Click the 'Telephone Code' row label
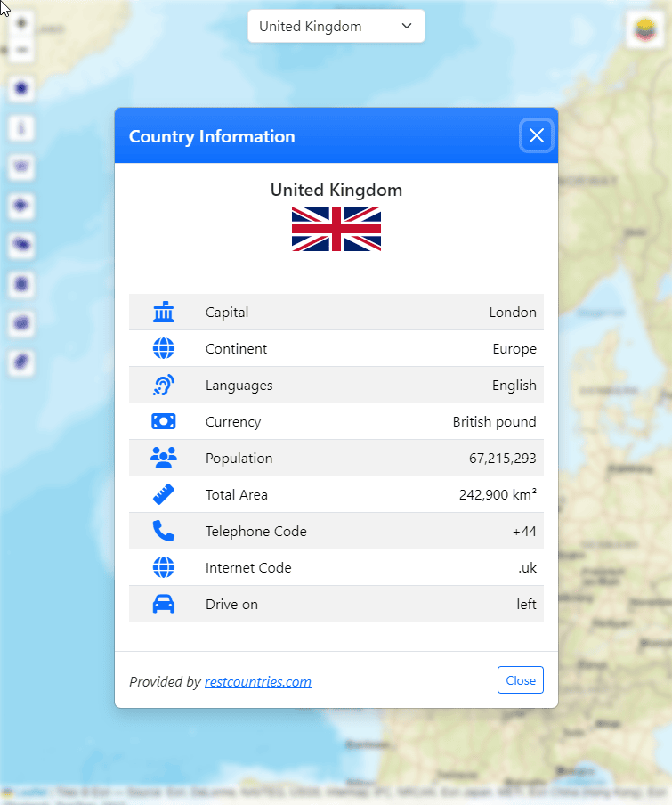The image size is (672, 805). coord(256,531)
